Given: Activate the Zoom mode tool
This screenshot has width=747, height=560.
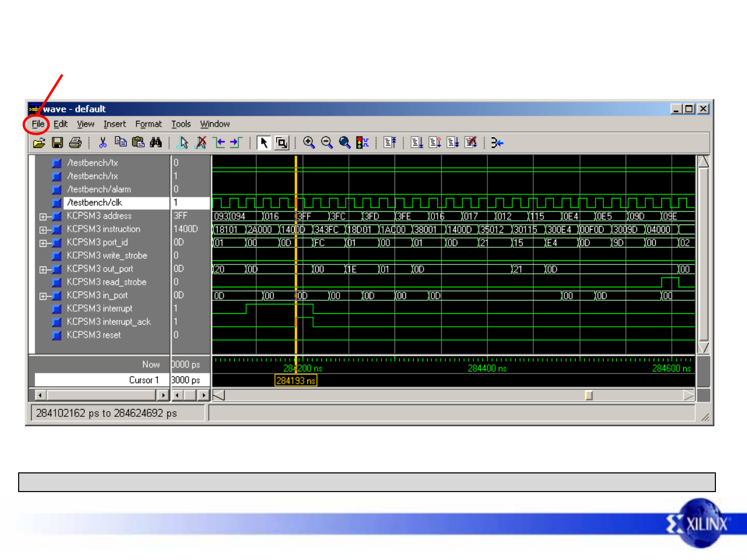Looking at the screenshot, I should [x=281, y=143].
